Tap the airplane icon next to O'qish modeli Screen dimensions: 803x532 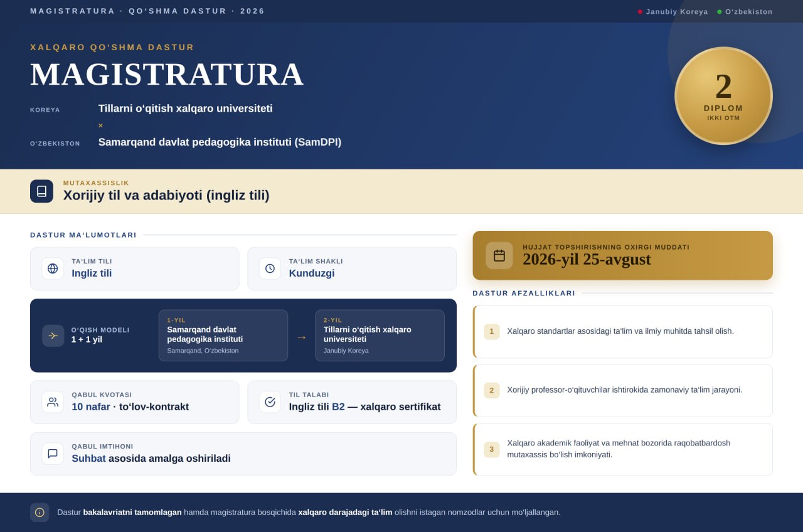53,336
